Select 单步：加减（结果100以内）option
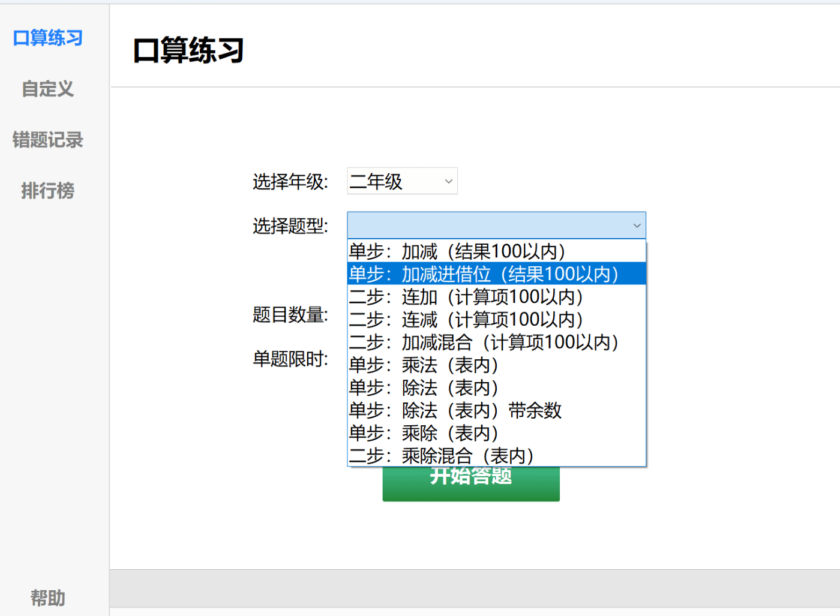 457,251
